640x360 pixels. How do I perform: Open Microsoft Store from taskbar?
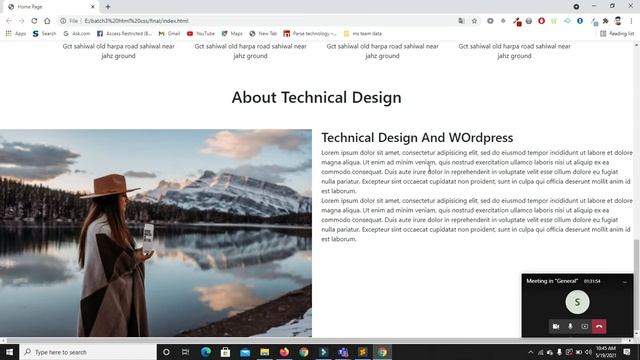tap(225, 352)
